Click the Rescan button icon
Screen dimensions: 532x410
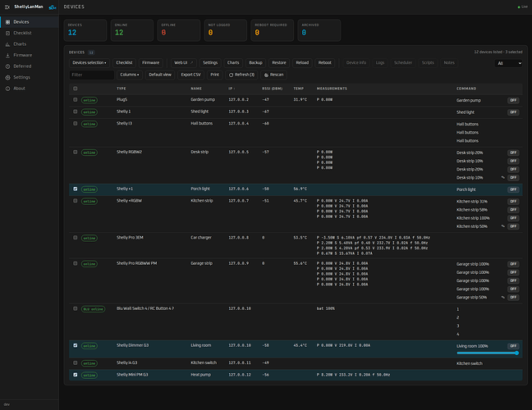click(x=266, y=75)
